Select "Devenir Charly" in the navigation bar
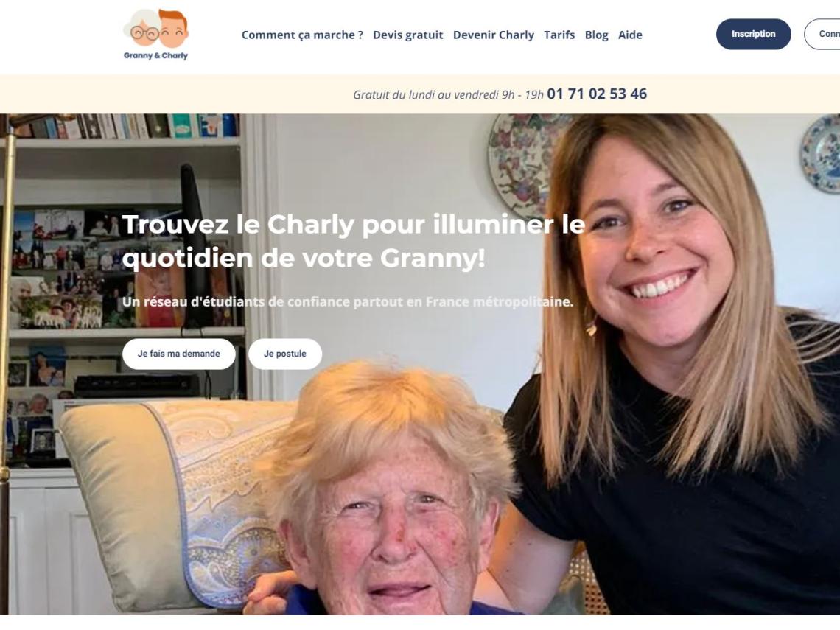 (x=494, y=35)
